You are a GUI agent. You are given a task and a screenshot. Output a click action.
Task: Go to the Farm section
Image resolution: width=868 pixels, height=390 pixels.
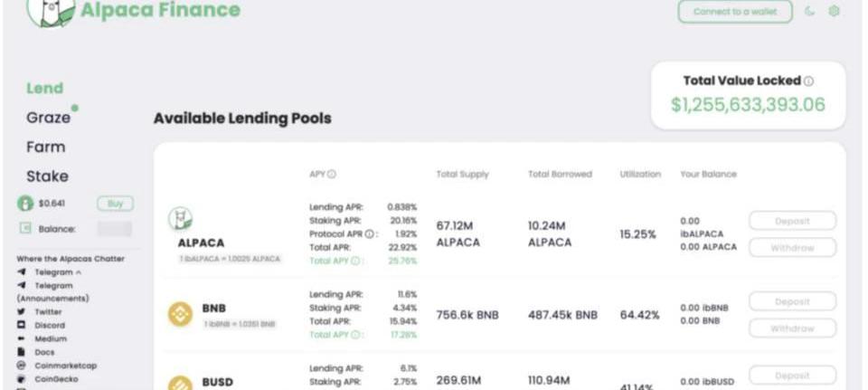point(46,147)
